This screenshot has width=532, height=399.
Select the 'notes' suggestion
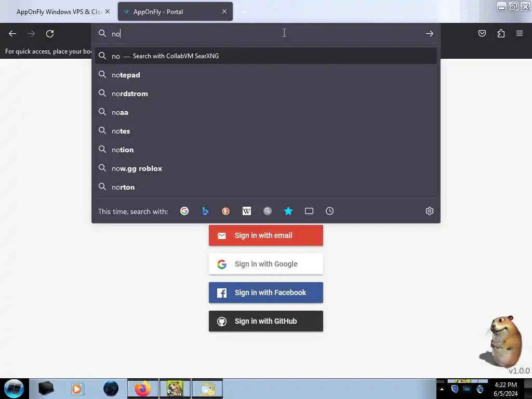click(265, 130)
